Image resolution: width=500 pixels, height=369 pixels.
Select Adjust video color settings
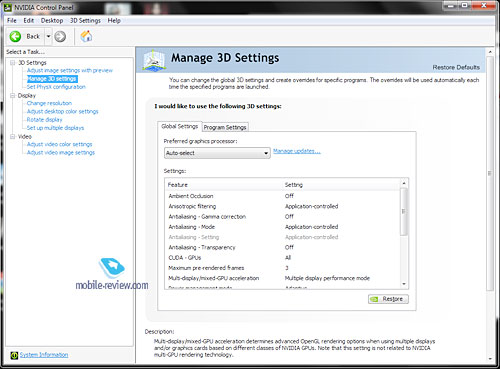click(x=59, y=144)
